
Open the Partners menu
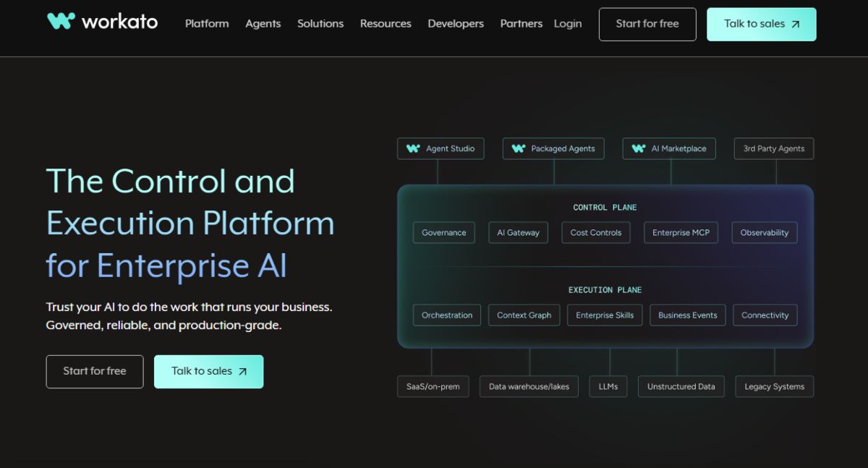521,24
